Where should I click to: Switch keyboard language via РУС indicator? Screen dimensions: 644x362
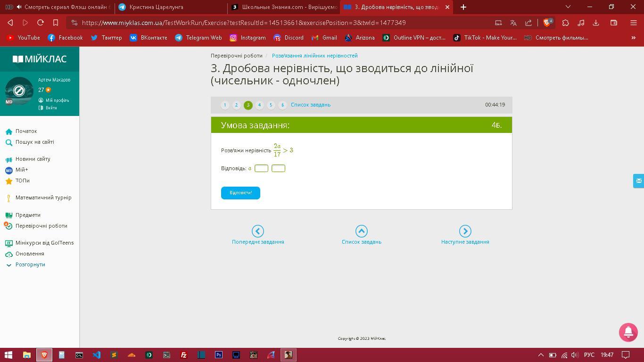[x=589, y=355]
